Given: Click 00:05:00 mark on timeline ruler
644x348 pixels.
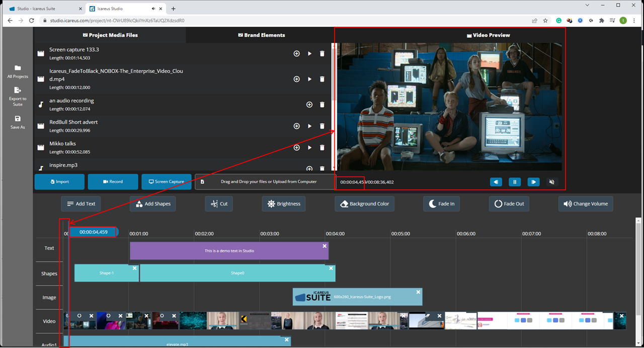Looking at the screenshot, I should (x=400, y=234).
